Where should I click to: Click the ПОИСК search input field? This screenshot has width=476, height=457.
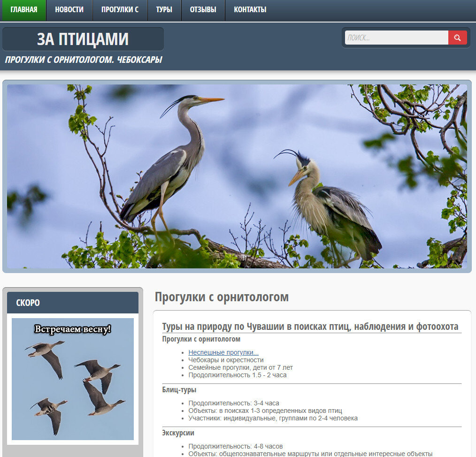click(x=397, y=37)
